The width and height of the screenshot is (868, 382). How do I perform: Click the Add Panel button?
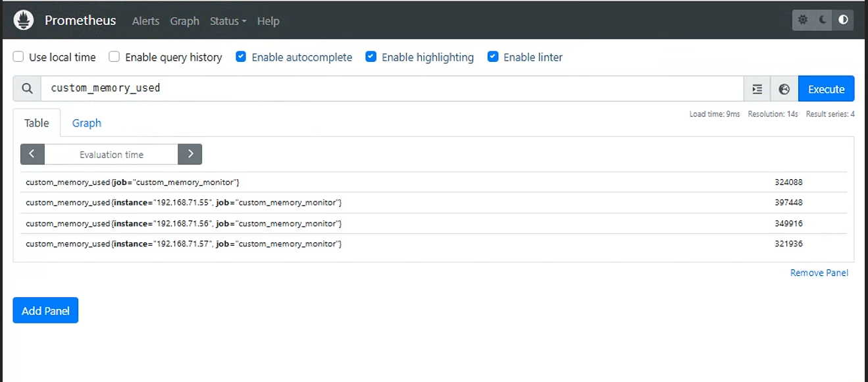[45, 311]
